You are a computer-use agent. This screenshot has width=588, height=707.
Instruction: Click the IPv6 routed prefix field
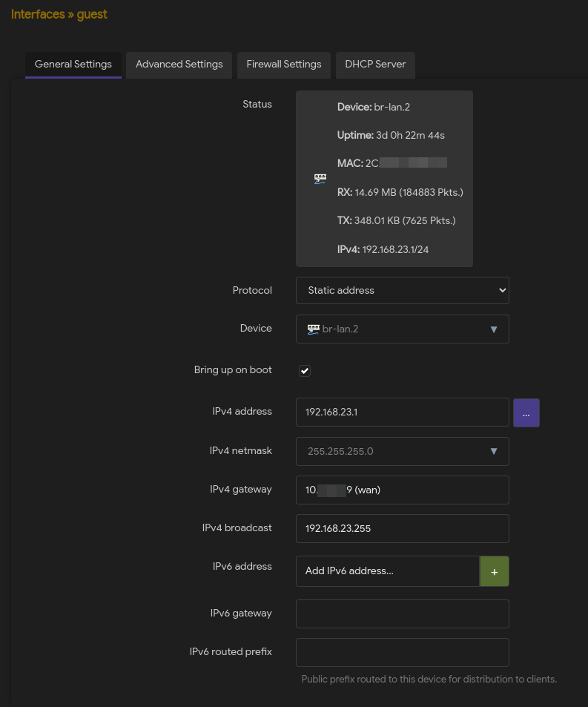(x=402, y=652)
